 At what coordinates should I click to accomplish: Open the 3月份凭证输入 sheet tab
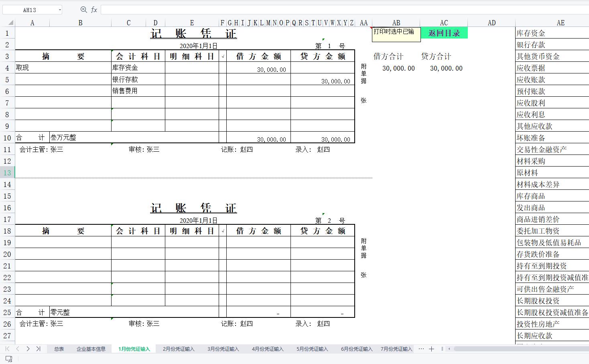click(x=223, y=349)
